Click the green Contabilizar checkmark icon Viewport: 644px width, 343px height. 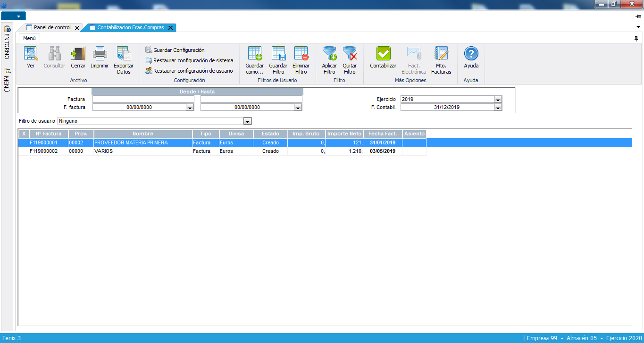pos(383,54)
